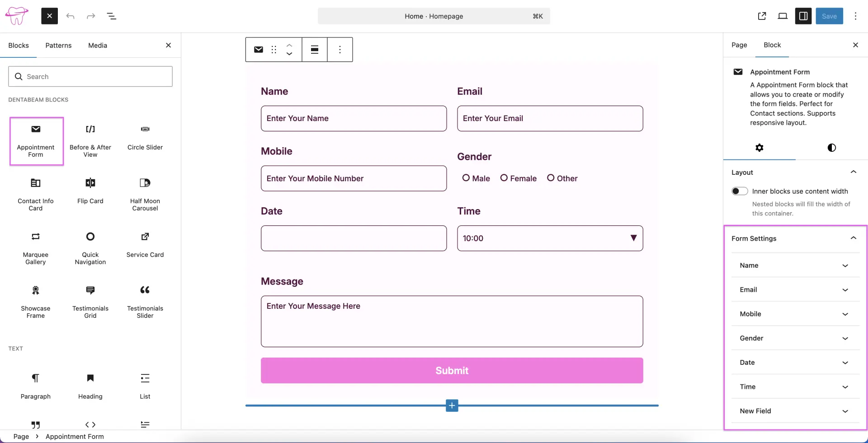Open block options three-dot menu
This screenshot has width=868, height=443.
pos(340,50)
